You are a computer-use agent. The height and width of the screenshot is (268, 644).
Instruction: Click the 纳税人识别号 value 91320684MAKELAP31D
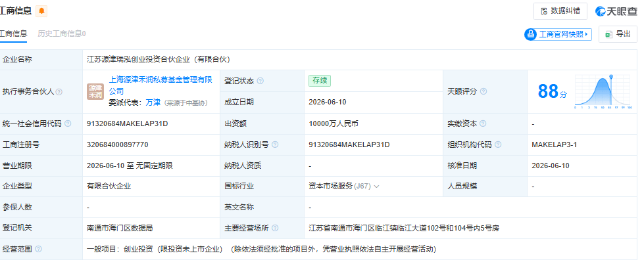pos(349,145)
